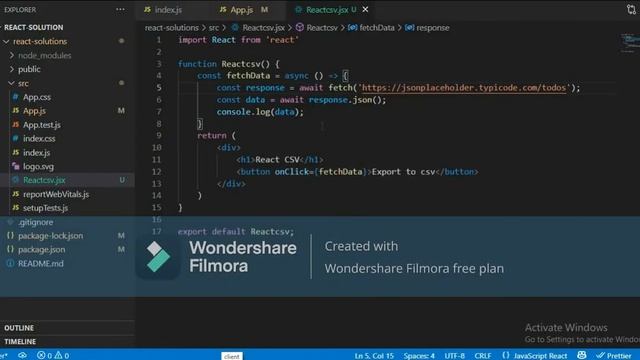640x360 pixels.
Task: Click line number 12 in gutter
Action: (x=156, y=172)
